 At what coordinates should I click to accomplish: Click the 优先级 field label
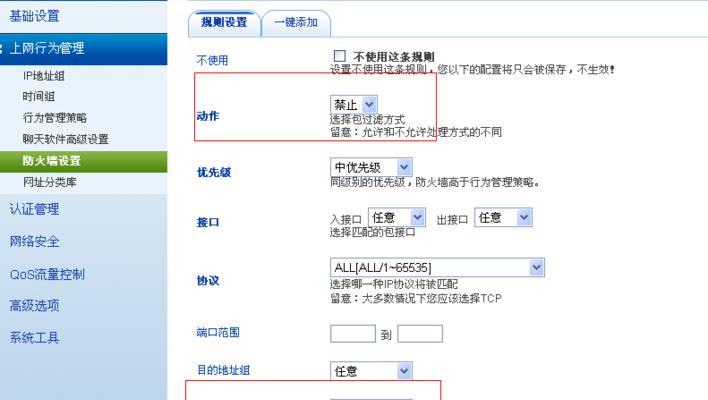[214, 172]
